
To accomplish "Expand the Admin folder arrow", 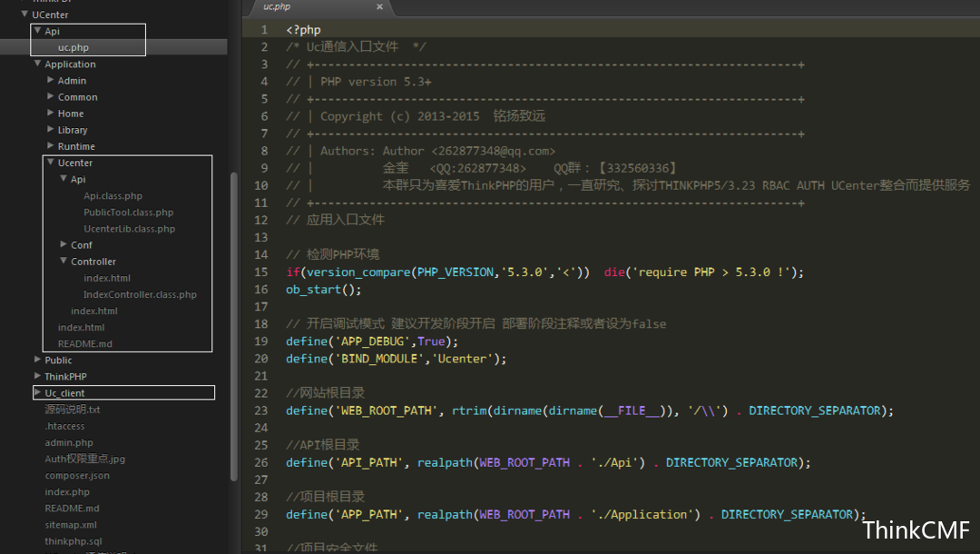I will (x=51, y=79).
